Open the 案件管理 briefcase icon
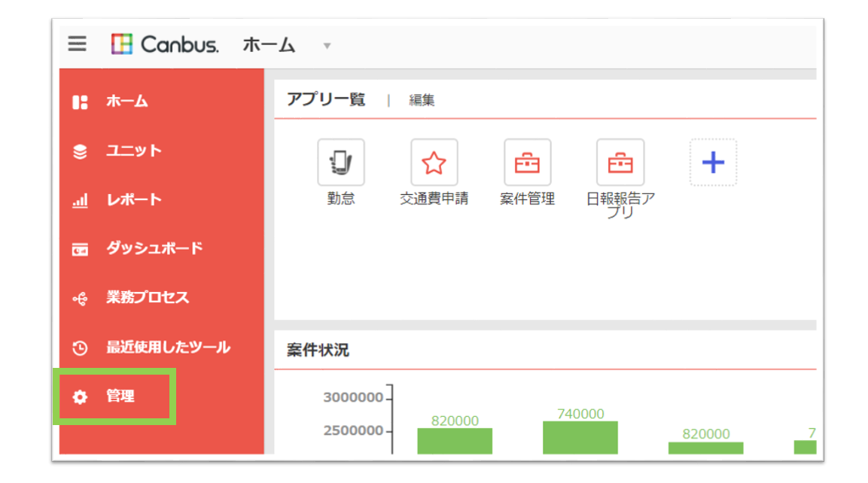This screenshot has height=483, width=868. click(527, 162)
